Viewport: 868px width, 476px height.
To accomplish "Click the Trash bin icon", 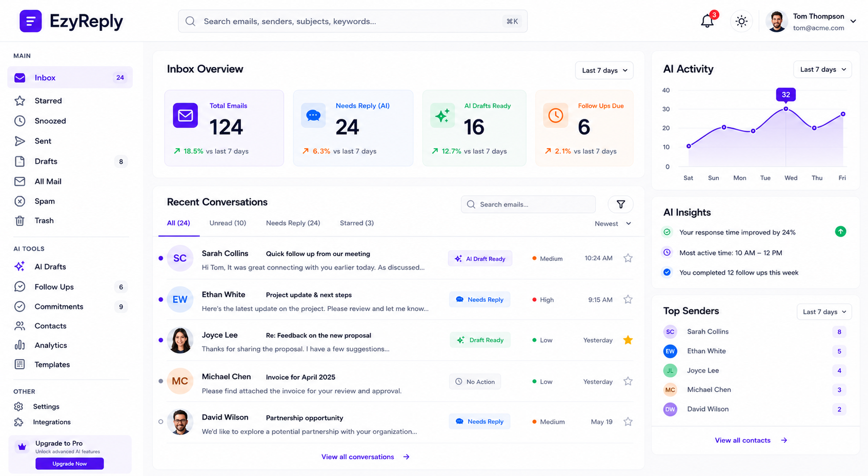I will pos(19,221).
